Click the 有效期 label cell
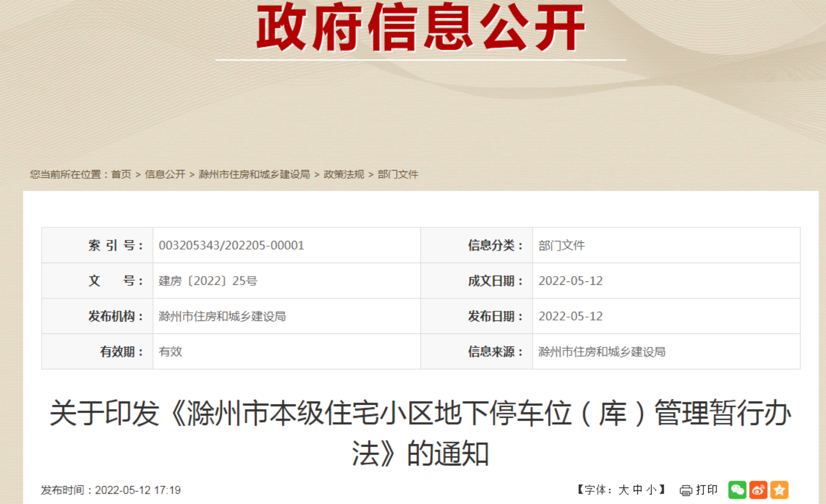The width and height of the screenshot is (826, 504). (x=97, y=352)
